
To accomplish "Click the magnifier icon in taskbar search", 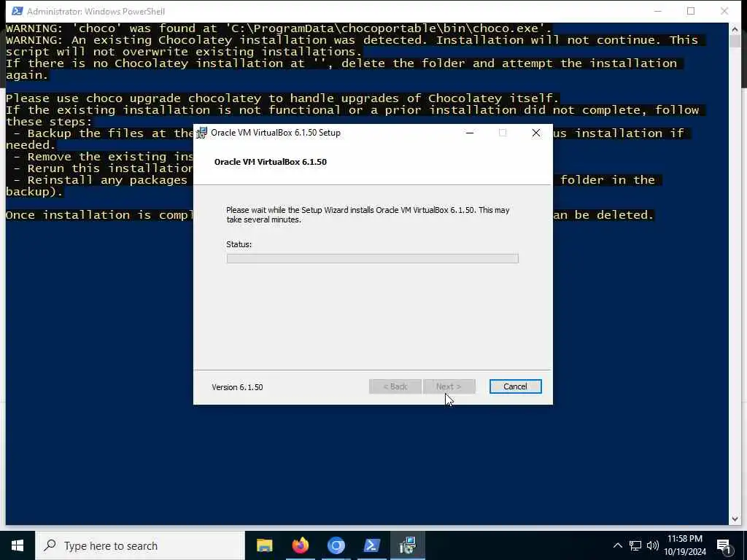I will click(x=50, y=545).
